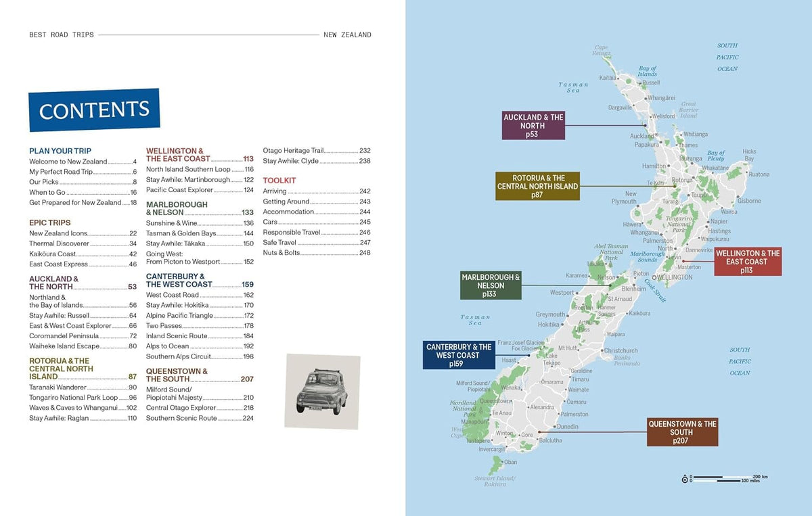Screen dimensions: 812x516
Task: Click the 'Pacific Coast Explorer' entry
Action: pyautogui.click(x=200, y=190)
